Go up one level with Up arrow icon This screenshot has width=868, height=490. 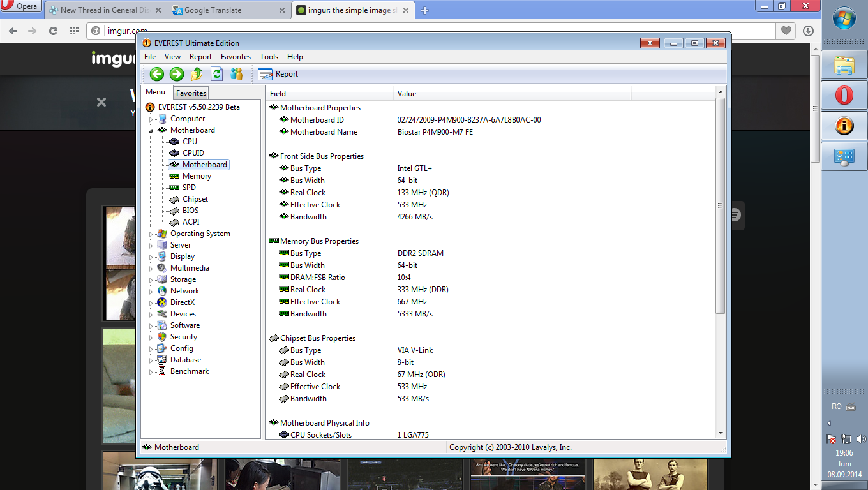coord(197,74)
